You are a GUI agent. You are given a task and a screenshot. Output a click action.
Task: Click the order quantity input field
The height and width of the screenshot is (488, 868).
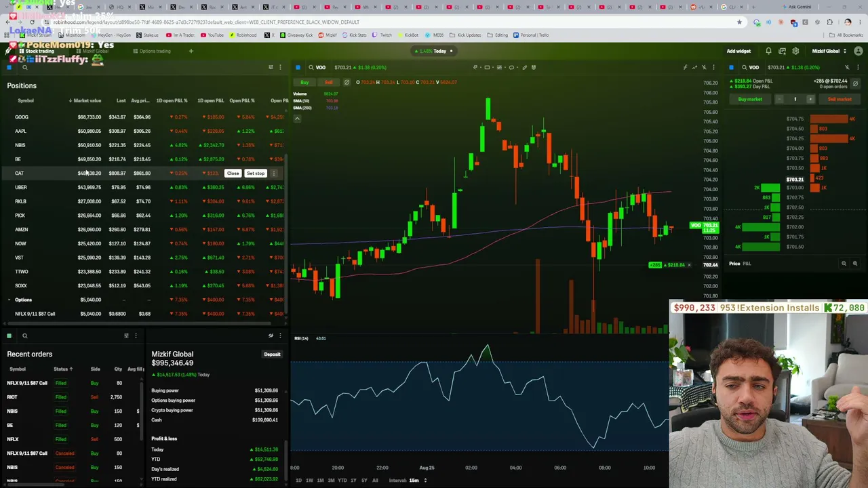click(x=795, y=99)
